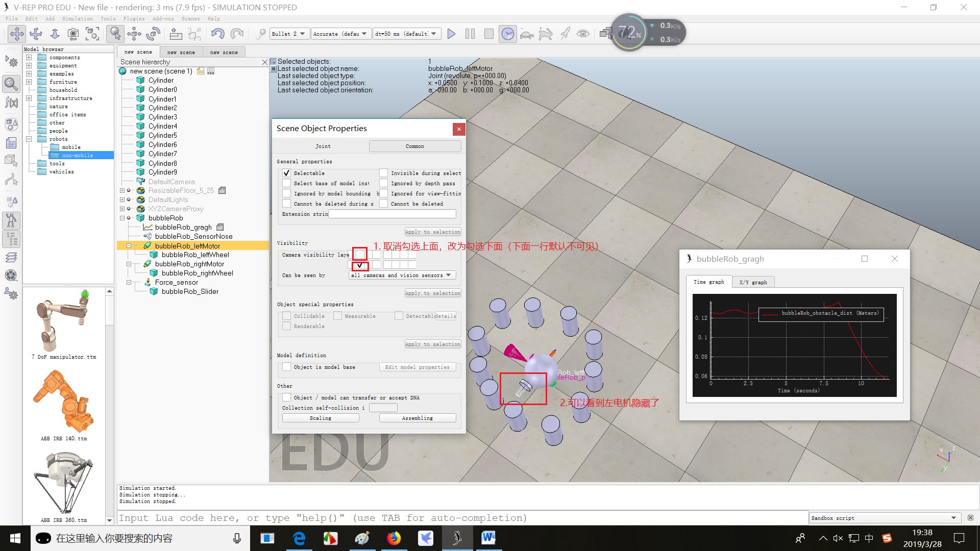Uncheck the Selectable checkbox
980x551 pixels.
pyautogui.click(x=287, y=173)
